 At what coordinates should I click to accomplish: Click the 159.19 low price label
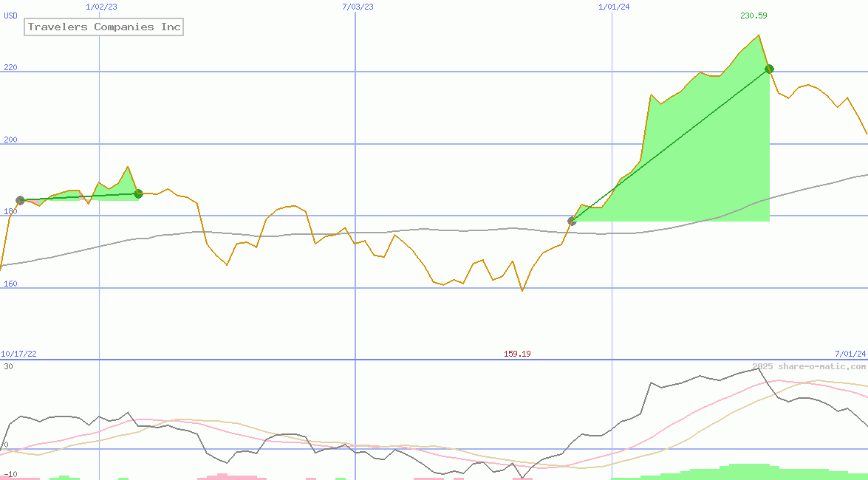click(517, 354)
